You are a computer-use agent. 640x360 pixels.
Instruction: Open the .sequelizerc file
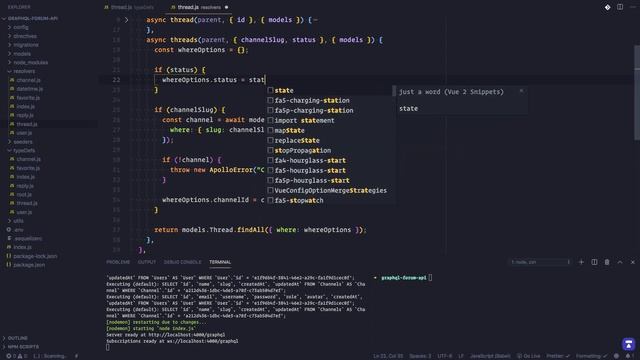(28, 238)
